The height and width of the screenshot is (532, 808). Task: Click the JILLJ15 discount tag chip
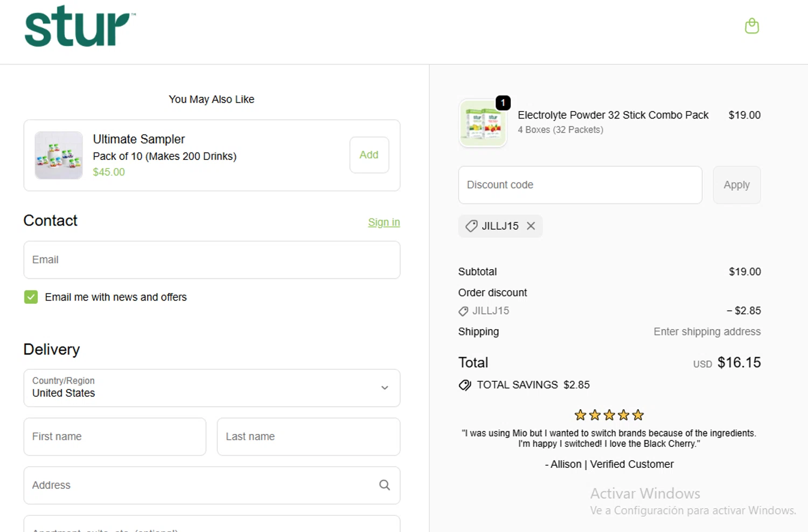pyautogui.click(x=500, y=226)
